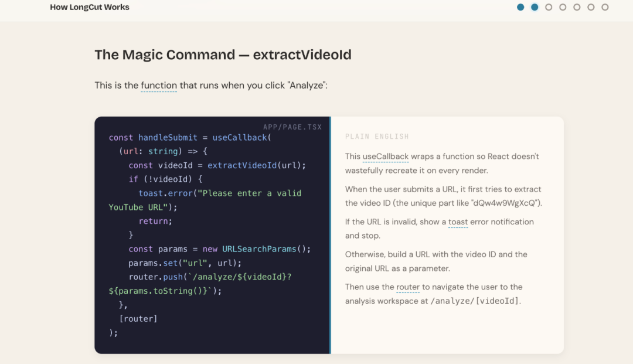Select the second filled progress dot

pyautogui.click(x=535, y=7)
